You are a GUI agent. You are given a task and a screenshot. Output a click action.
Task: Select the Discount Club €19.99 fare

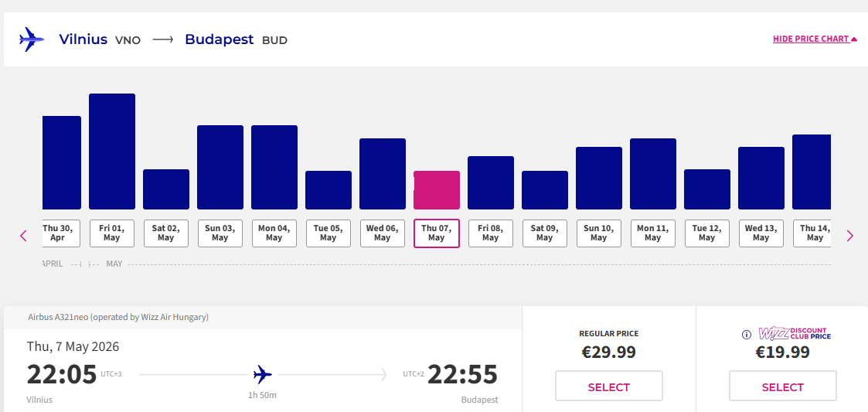(782, 386)
